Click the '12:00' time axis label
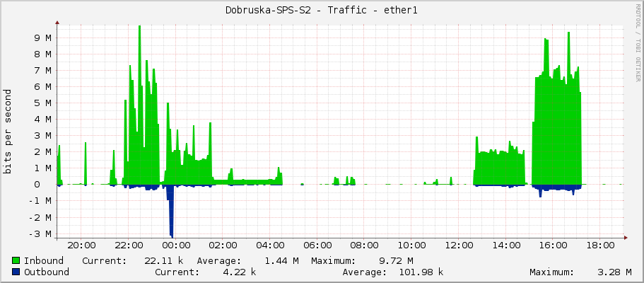The image size is (644, 283). tap(458, 246)
